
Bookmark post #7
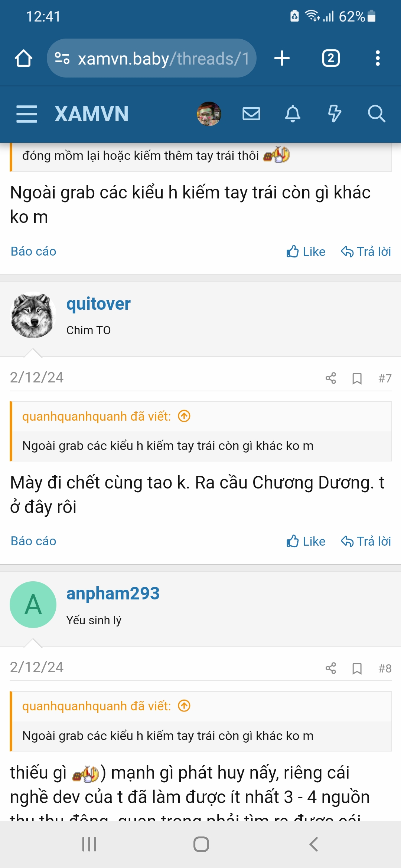[x=357, y=378]
